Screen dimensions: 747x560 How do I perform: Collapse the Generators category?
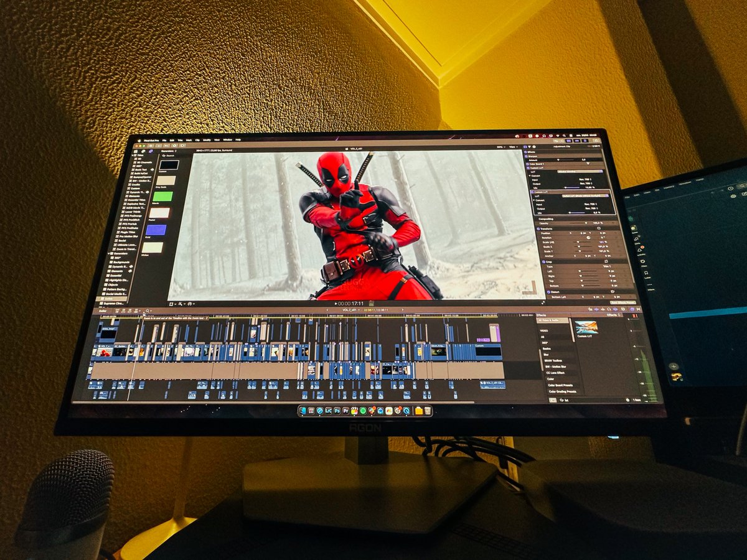point(109,253)
